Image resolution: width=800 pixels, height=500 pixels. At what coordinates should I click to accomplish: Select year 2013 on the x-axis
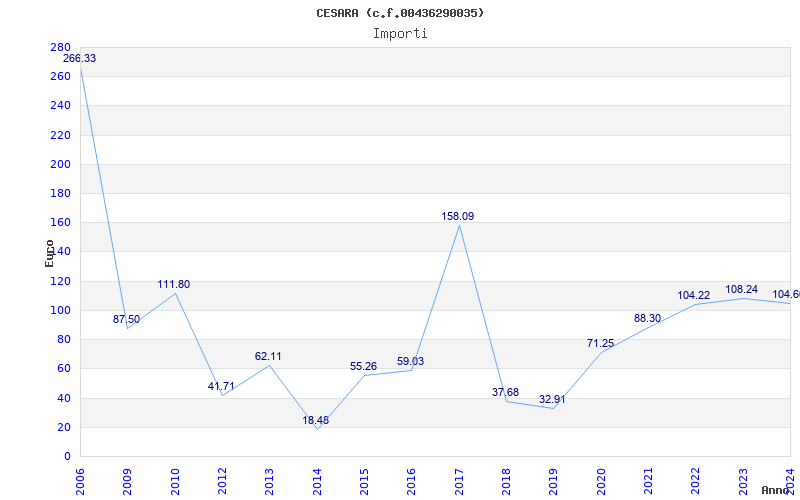(269, 482)
